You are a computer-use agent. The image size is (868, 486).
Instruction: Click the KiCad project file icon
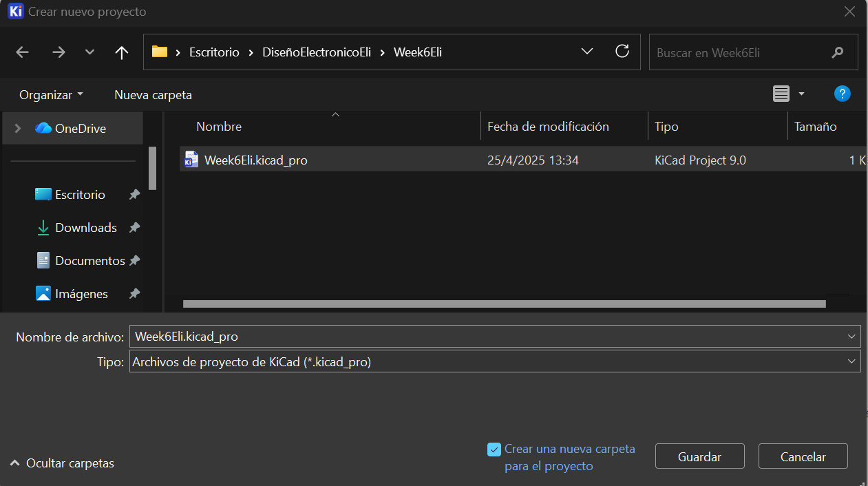(x=191, y=160)
